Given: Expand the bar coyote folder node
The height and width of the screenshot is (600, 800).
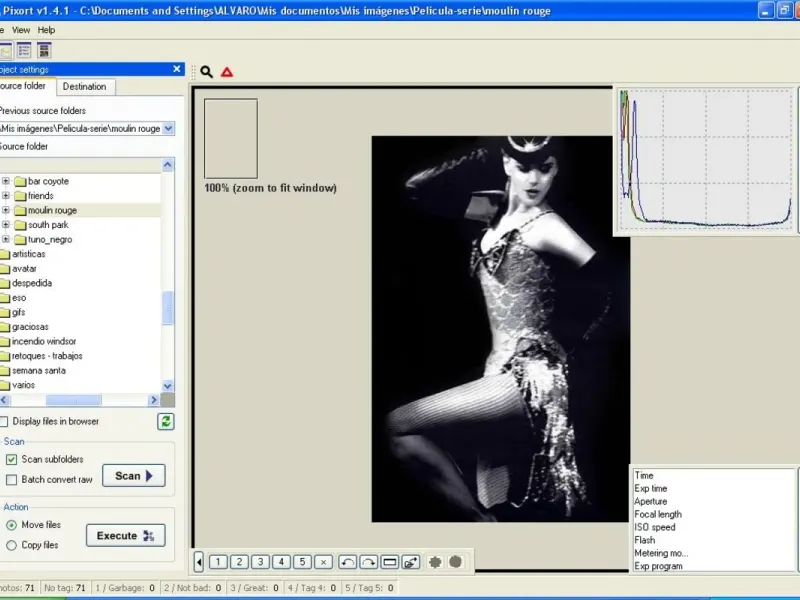Looking at the screenshot, I should pos(6,181).
